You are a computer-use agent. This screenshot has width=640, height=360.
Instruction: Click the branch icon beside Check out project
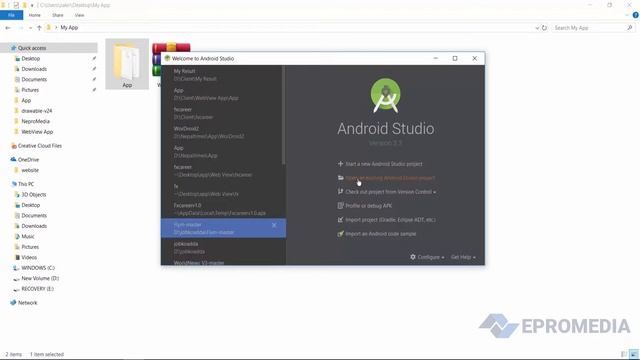coord(340,191)
